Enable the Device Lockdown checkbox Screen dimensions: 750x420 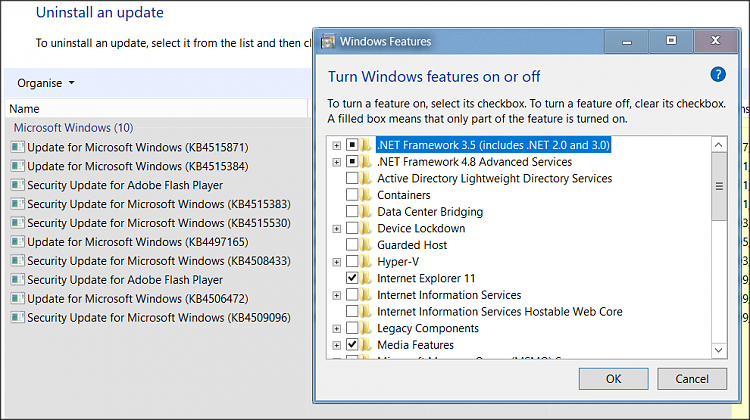tap(352, 228)
